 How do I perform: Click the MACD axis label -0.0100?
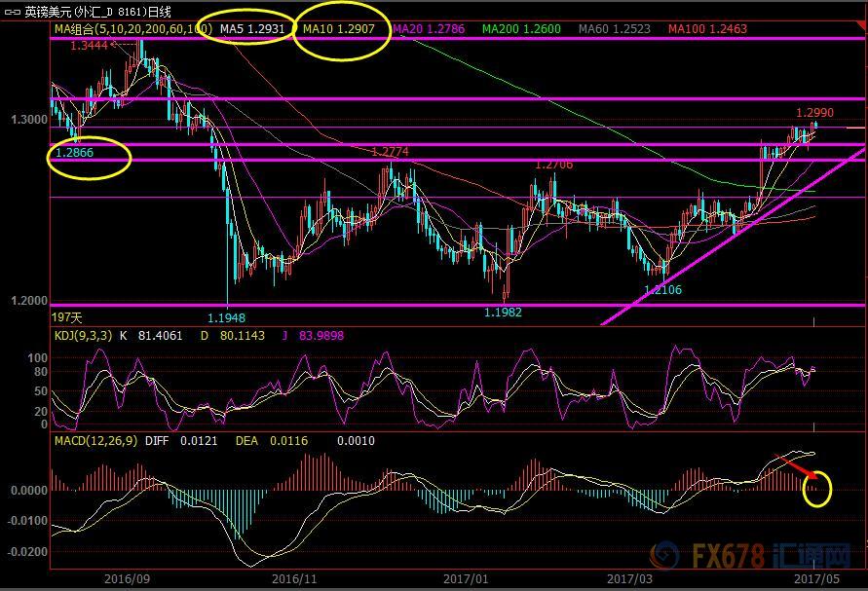point(27,521)
